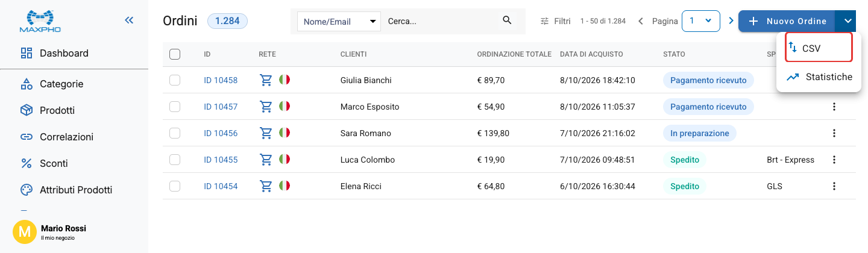Click the Data di Acquisto column header
The image size is (868, 253).
point(591,54)
